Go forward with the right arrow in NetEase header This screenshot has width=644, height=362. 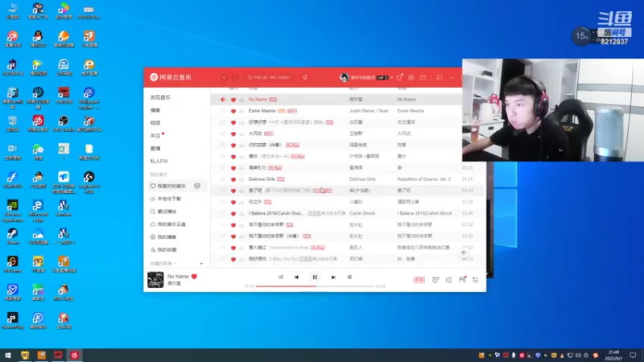tap(235, 77)
